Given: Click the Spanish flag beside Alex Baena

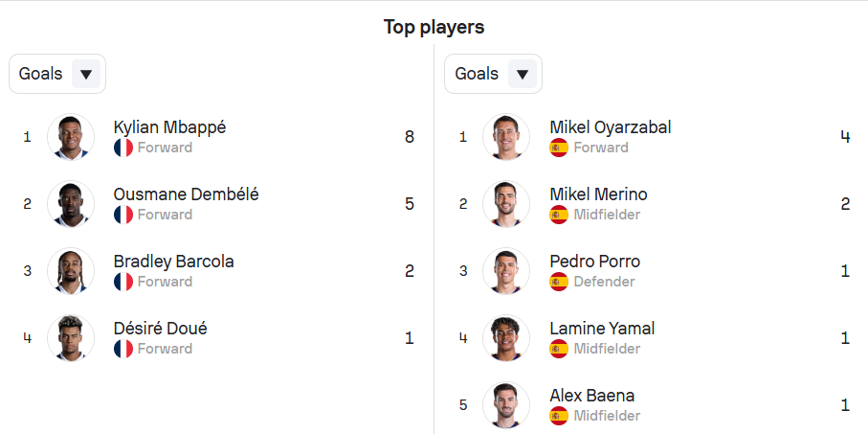Looking at the screenshot, I should click(559, 416).
